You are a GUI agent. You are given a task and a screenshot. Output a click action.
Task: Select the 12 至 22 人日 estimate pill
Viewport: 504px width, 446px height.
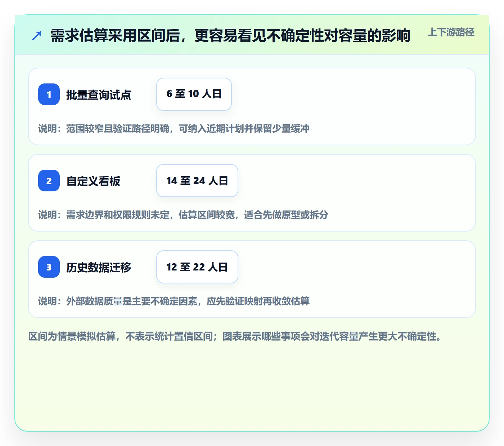(x=197, y=267)
